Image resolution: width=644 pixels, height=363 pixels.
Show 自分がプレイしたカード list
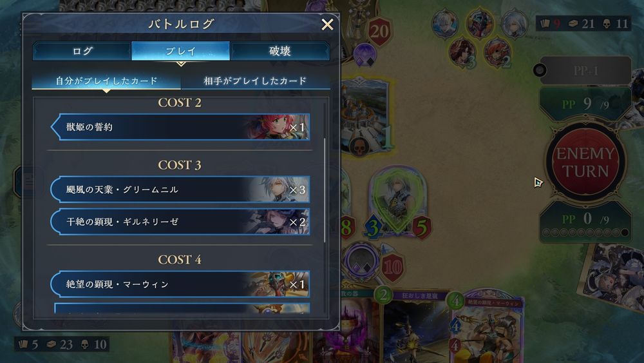point(106,81)
